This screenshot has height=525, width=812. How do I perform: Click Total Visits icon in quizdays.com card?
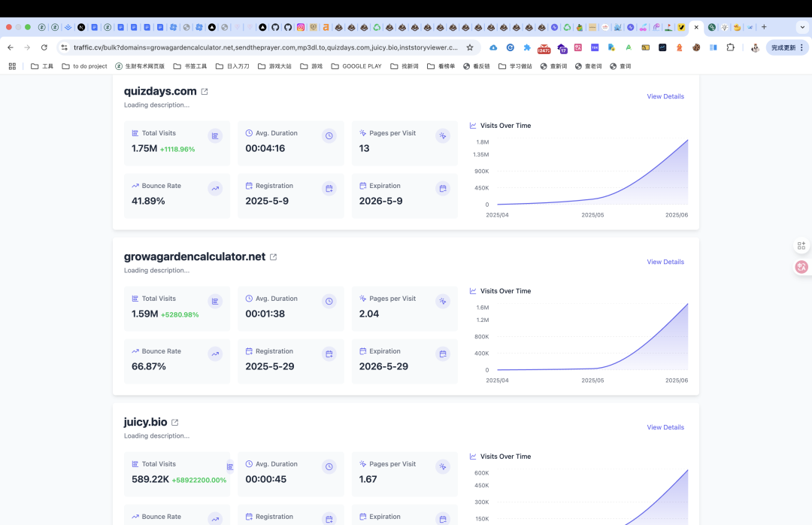[215, 136]
